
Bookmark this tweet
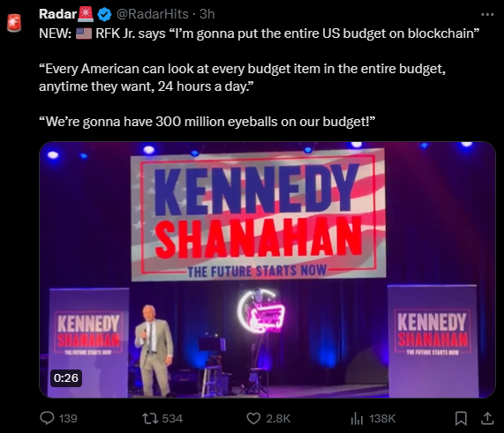tap(461, 418)
